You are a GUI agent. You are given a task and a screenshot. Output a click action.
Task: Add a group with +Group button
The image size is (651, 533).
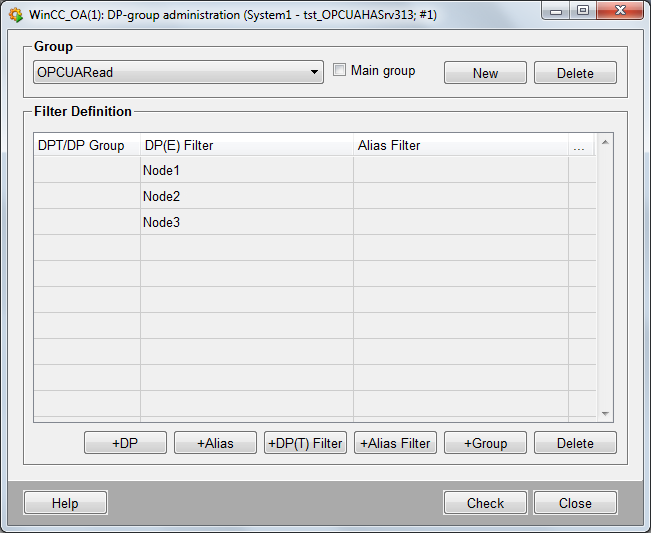[x=485, y=443]
